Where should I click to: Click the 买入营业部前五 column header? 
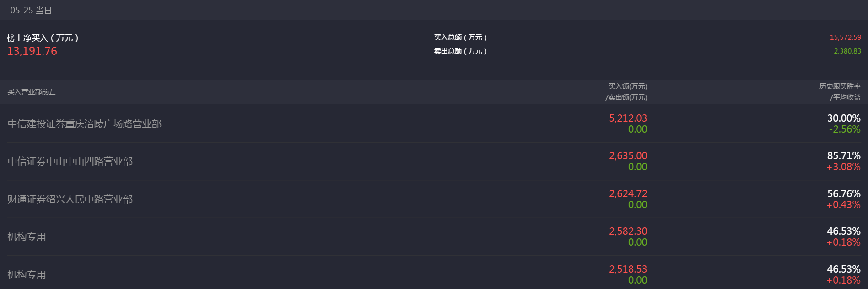[31, 92]
